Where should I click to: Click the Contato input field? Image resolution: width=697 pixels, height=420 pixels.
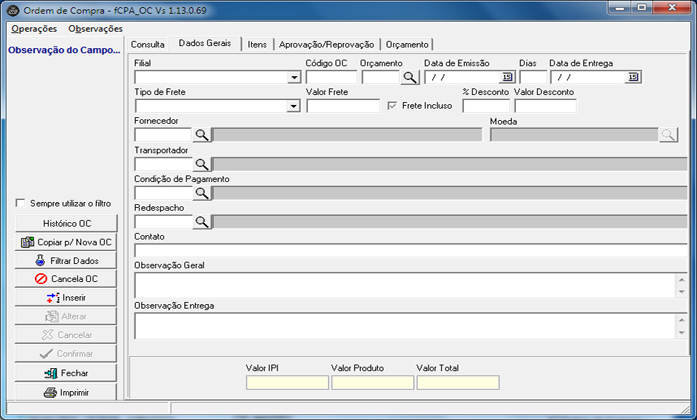(411, 250)
